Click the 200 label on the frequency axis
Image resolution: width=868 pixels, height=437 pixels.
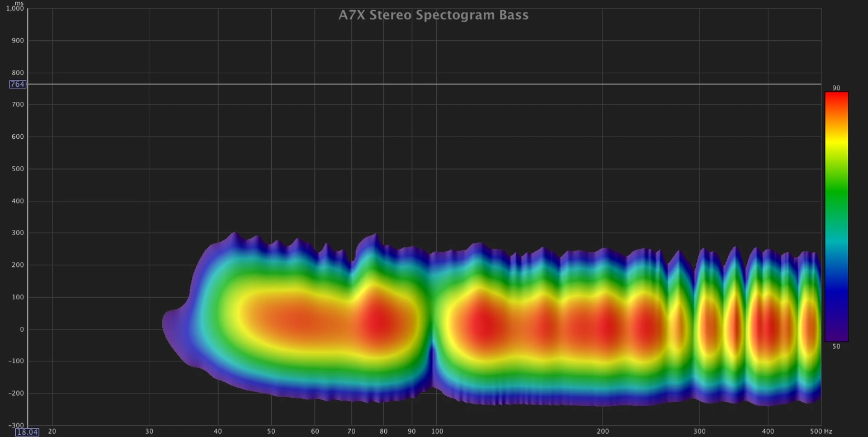(602, 431)
